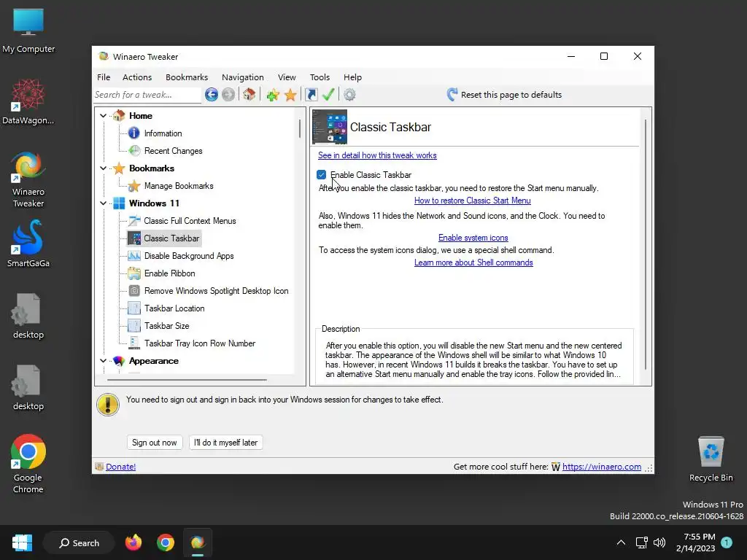Click the Disable Background Apps icon
The image size is (747, 560).
[x=134, y=256]
